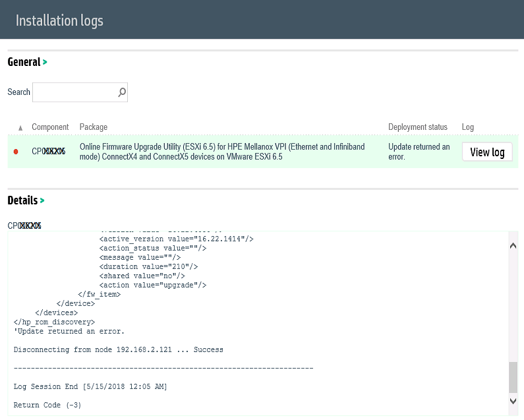
Task: Click the sort arrow in table header
Action: [20, 127]
